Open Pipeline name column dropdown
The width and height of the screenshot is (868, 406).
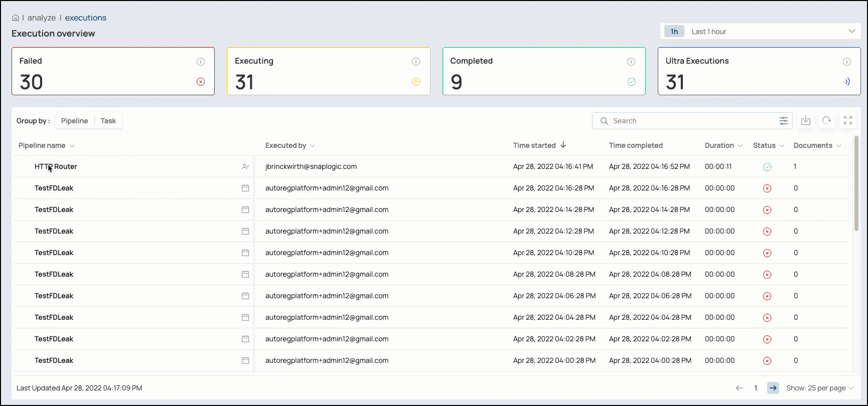click(x=72, y=146)
